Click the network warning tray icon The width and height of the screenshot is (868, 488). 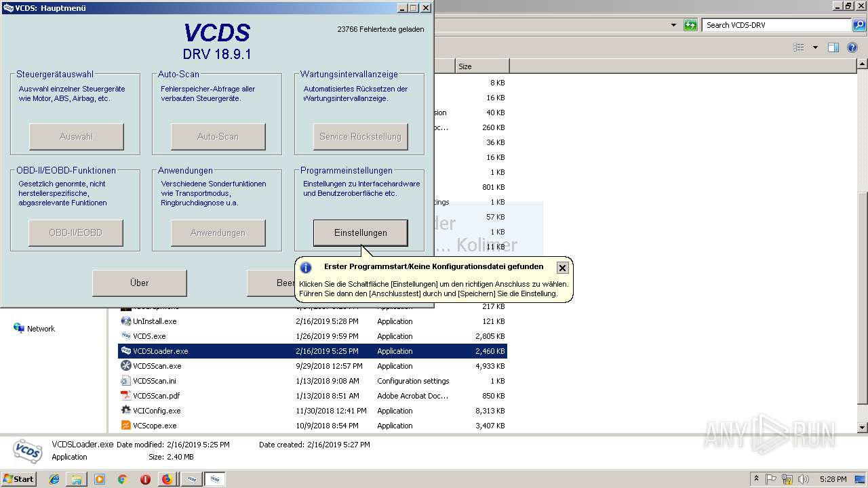pyautogui.click(x=787, y=479)
